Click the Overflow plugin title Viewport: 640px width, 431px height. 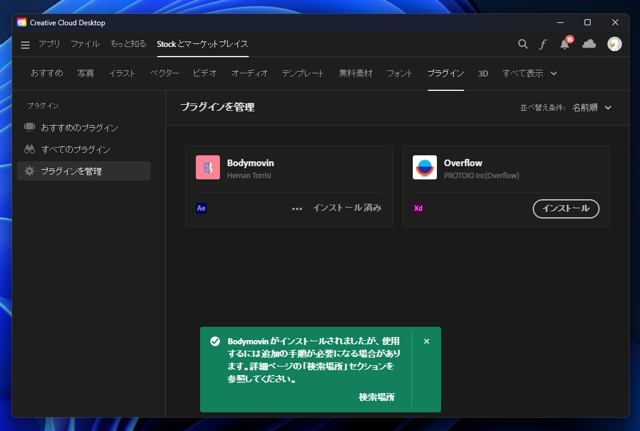click(463, 163)
